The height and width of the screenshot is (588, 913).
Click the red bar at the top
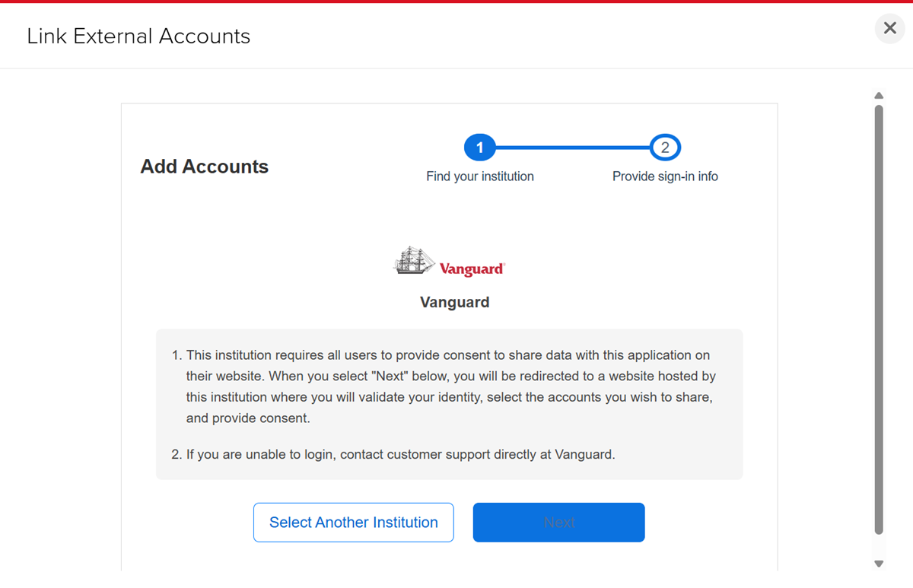(456, 2)
